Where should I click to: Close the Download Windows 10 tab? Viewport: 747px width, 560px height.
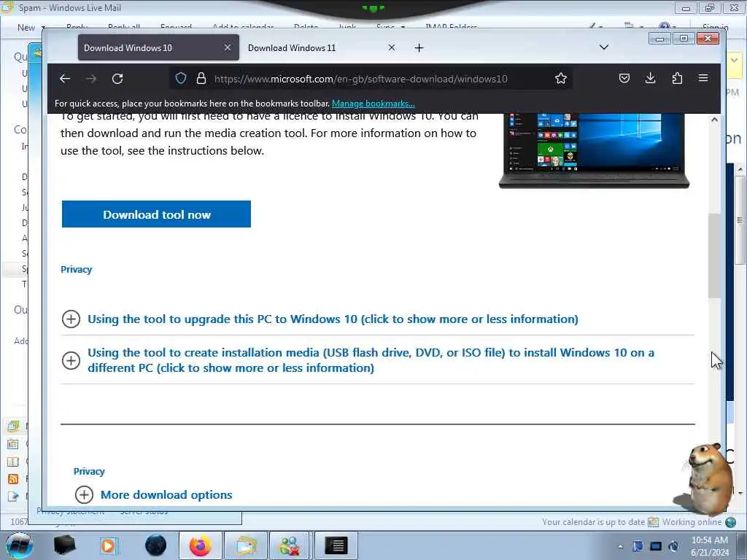click(x=228, y=47)
